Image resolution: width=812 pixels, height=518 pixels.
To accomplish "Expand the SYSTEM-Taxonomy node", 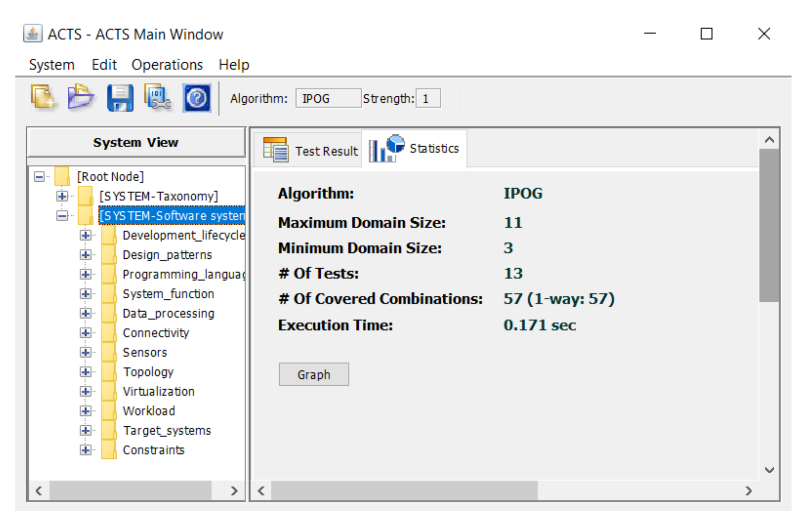I will click(62, 196).
